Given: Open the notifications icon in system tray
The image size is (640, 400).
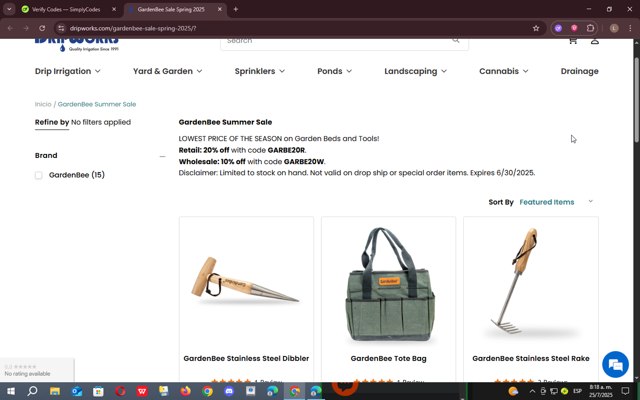Looking at the screenshot, I should [x=625, y=391].
